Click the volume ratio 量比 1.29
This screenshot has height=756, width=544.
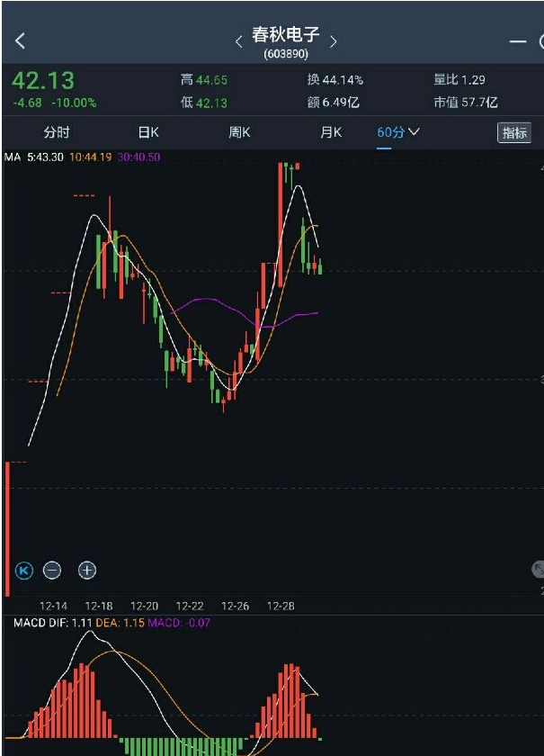[x=459, y=79]
